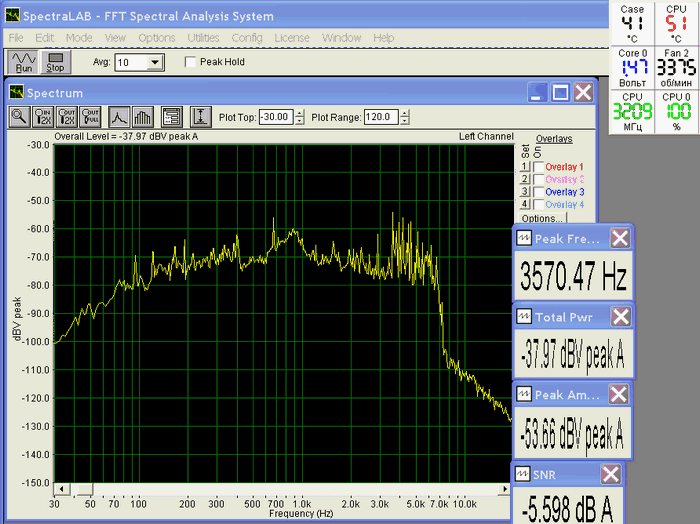This screenshot has height=524, width=700.
Task: Open the Avg count dropdown
Action: coord(154,62)
